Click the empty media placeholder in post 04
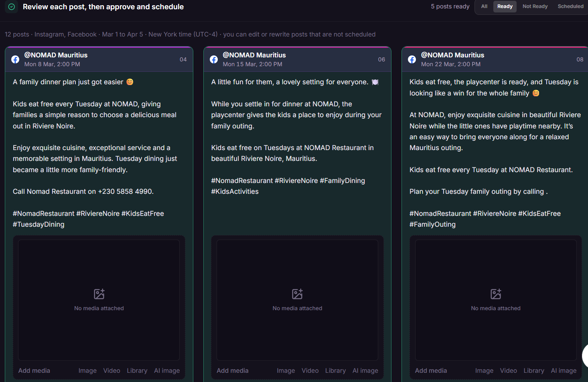The image size is (588, 382). point(99,300)
